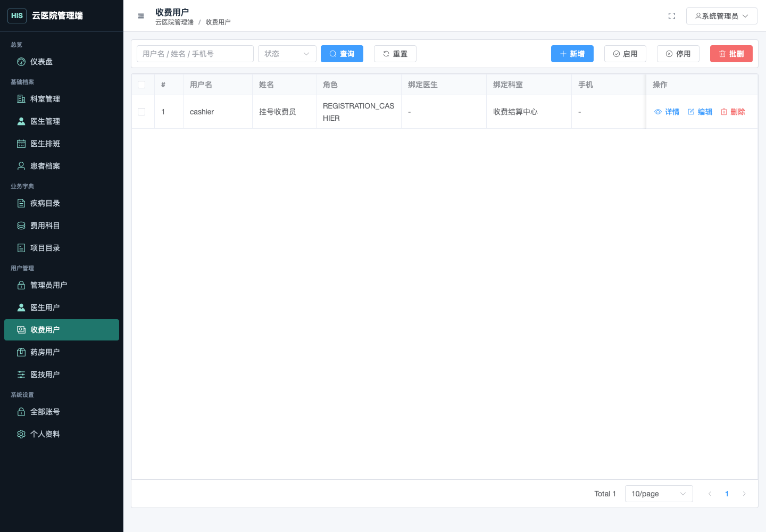Open the 10/page size selector
766x532 pixels.
point(659,494)
